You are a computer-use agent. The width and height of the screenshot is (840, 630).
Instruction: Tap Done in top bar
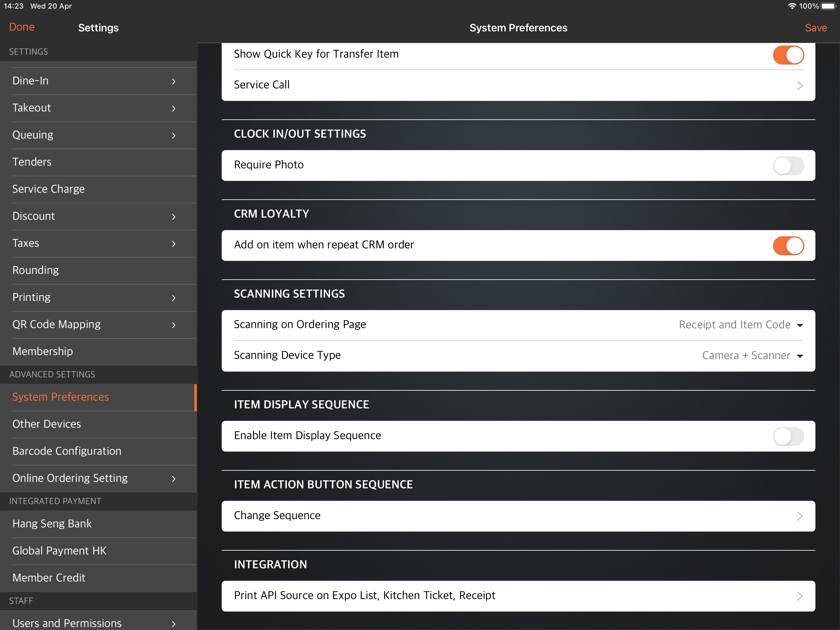[x=22, y=27]
